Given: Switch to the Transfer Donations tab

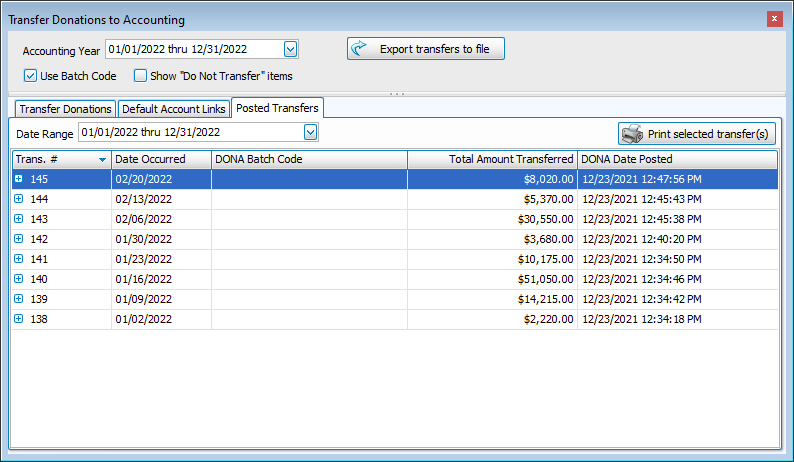Looking at the screenshot, I should pos(63,109).
